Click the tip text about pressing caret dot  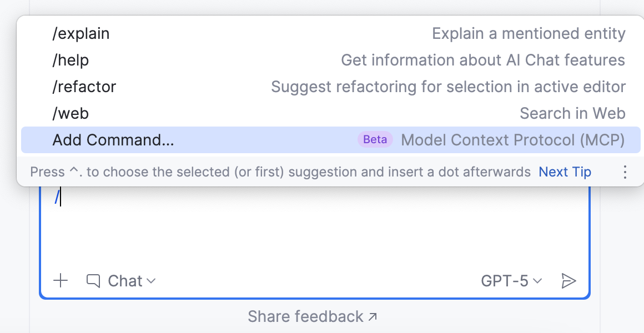coord(278,172)
